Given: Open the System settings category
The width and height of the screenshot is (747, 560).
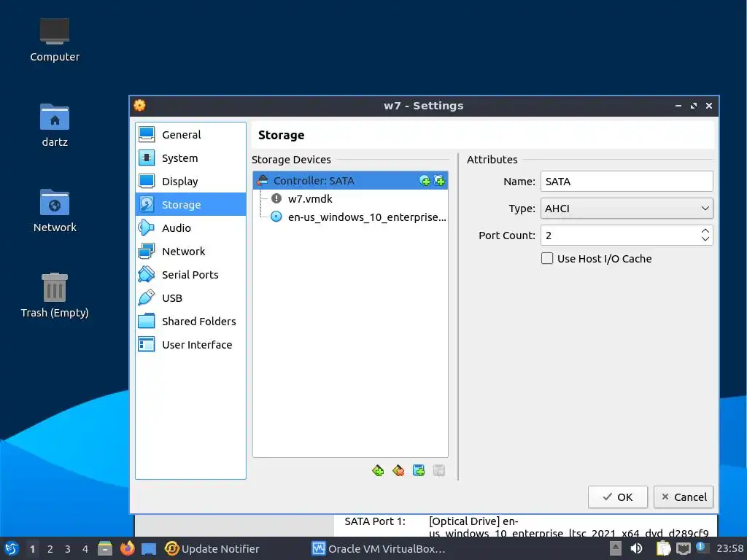Looking at the screenshot, I should click(190, 158).
